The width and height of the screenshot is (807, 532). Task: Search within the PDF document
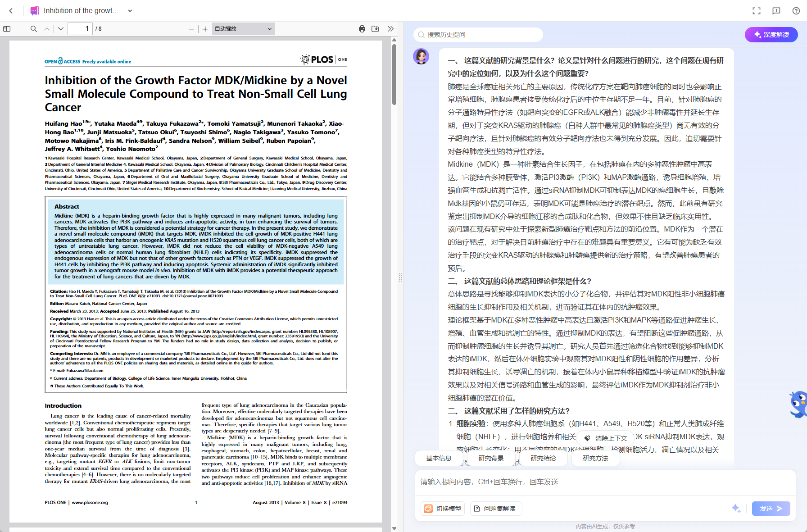tap(34, 29)
